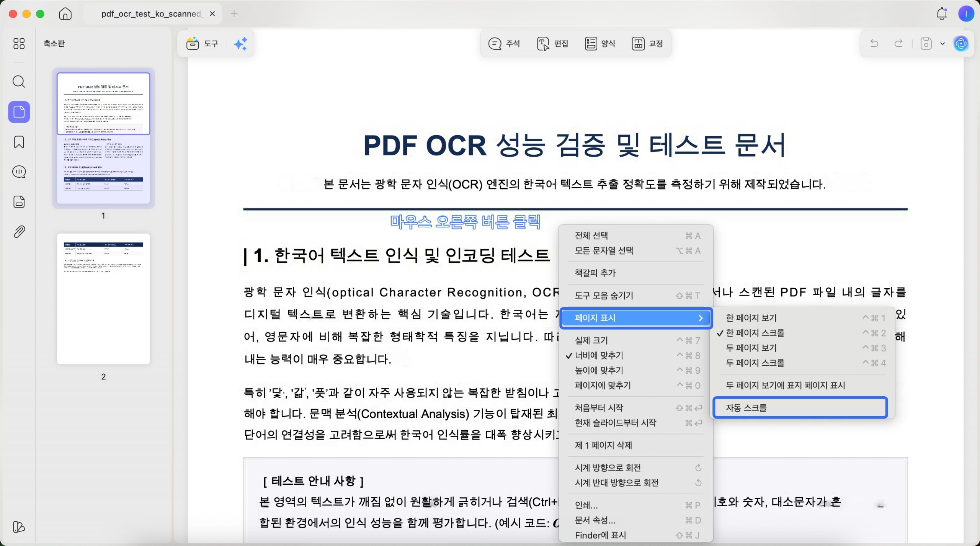The width and height of the screenshot is (980, 546).
Task: Choose 실제 크기 zoom option
Action: (x=636, y=340)
